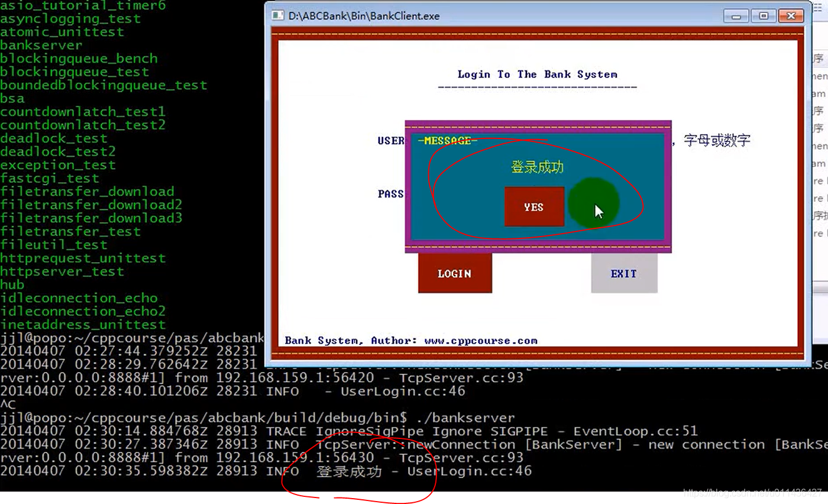Click httprequest_unittest in the terminal listing
The height and width of the screenshot is (504, 828).
click(x=83, y=258)
